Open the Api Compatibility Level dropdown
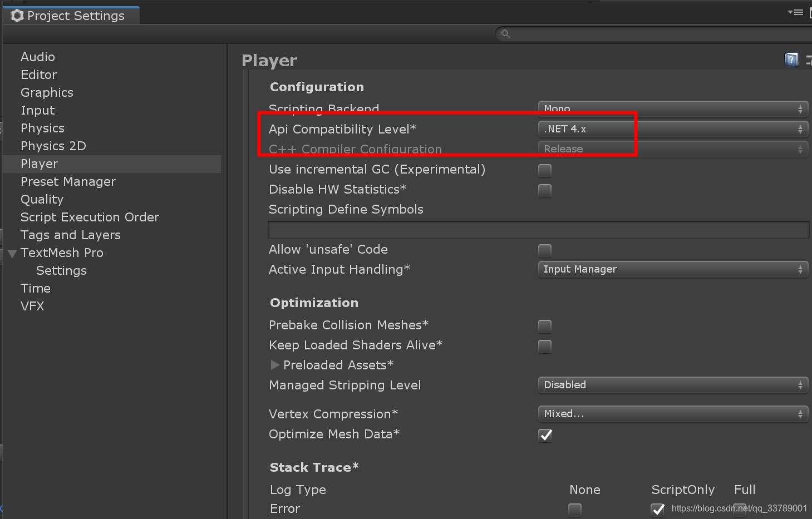This screenshot has height=519, width=812. point(672,129)
